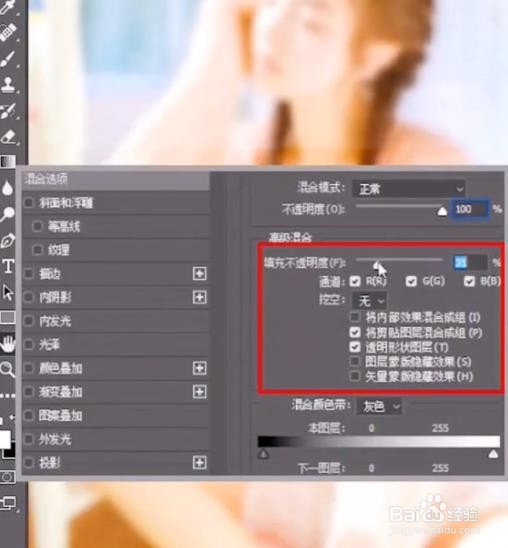The image size is (508, 548).
Task: Click the 不透明度 slider handle
Action: (x=442, y=211)
